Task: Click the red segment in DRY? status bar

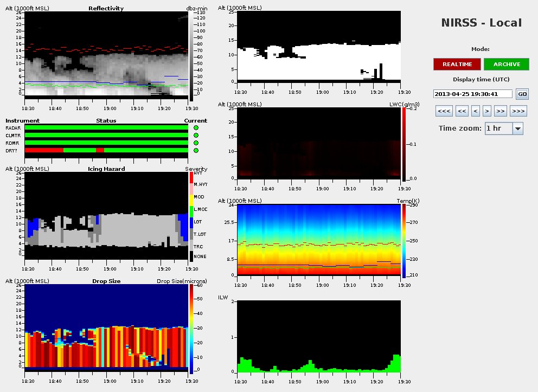Action: [44, 150]
